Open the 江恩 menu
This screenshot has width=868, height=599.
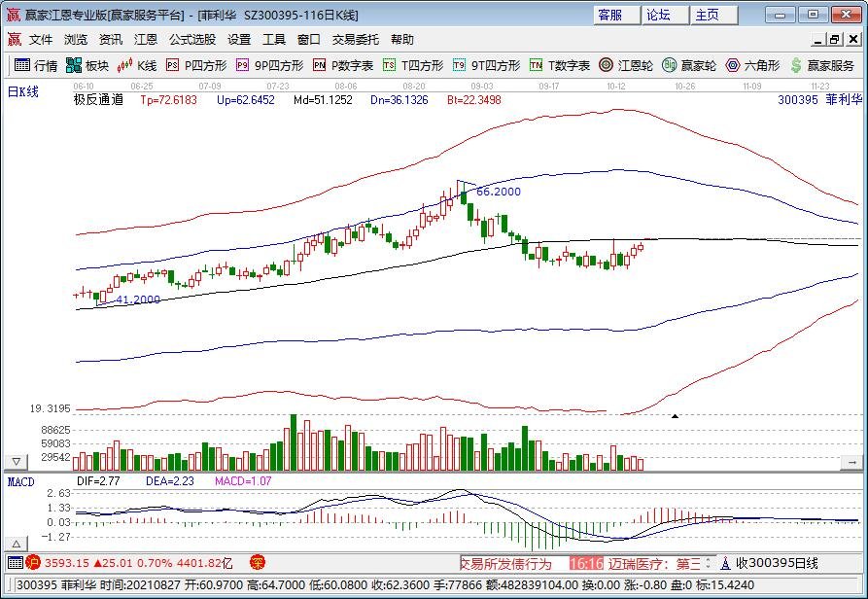coord(145,40)
